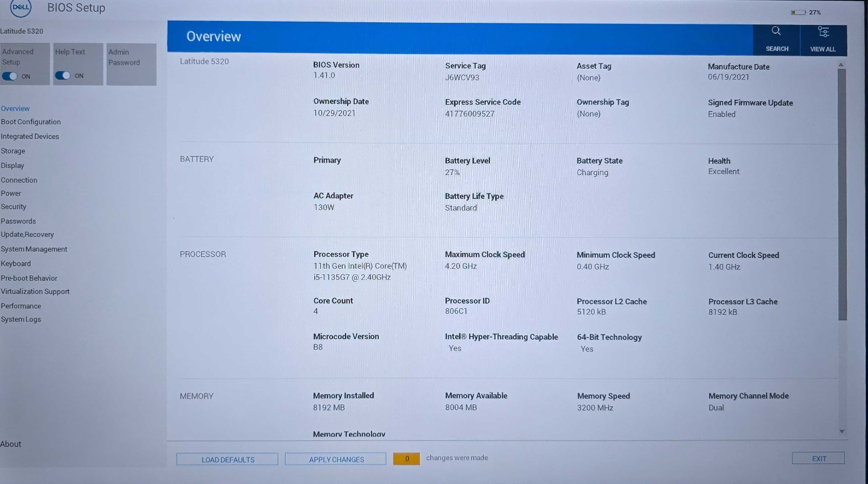
Task: Click the Service Tag value J6WCV93
Action: tap(462, 78)
